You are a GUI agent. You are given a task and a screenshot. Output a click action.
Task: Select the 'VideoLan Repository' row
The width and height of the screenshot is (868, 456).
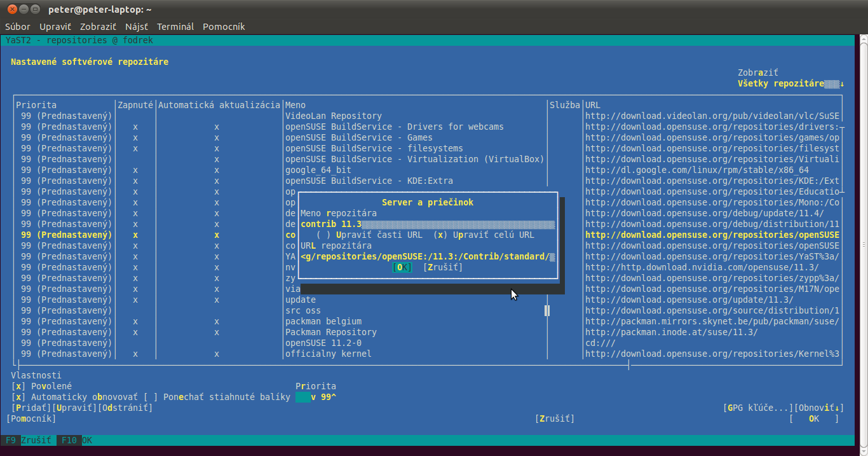point(428,116)
